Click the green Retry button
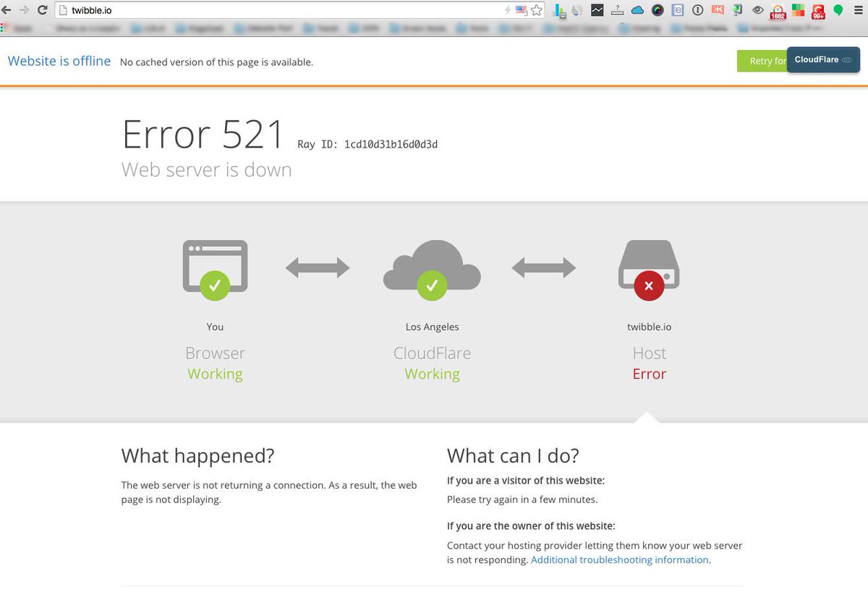The height and width of the screenshot is (595, 868). tap(762, 62)
